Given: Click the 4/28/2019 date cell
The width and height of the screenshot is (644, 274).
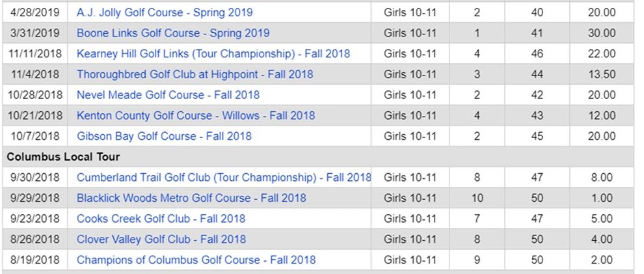Looking at the screenshot, I should pyautogui.click(x=35, y=12).
